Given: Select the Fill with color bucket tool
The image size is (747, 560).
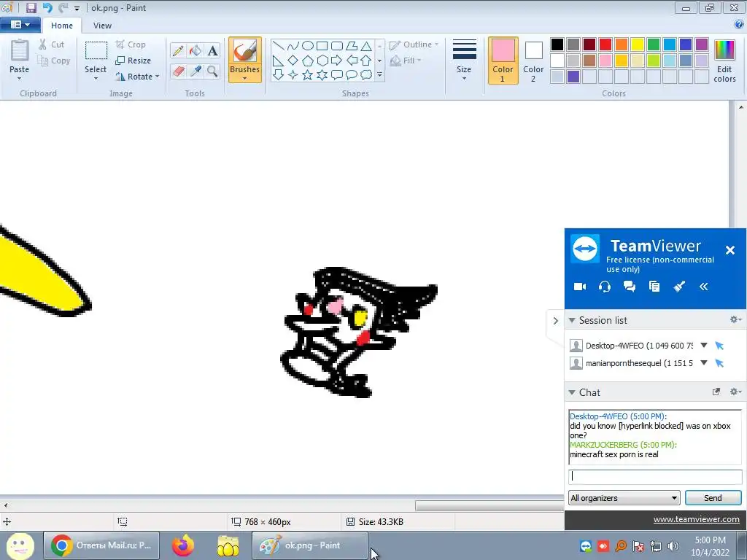Looking at the screenshot, I should pyautogui.click(x=196, y=50).
